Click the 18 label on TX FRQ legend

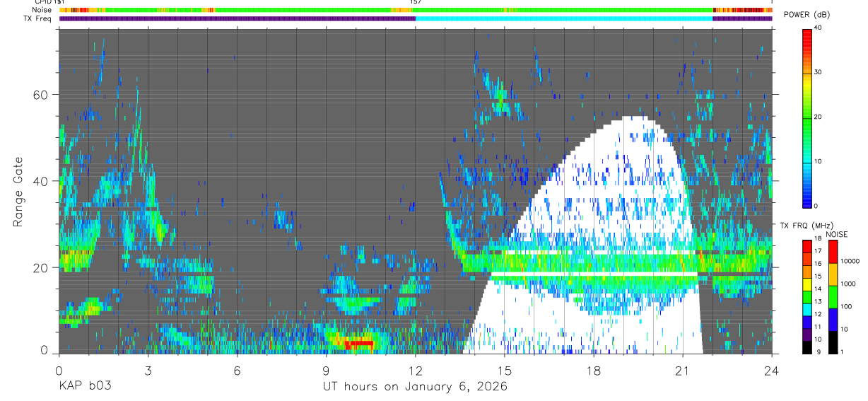[x=818, y=238]
